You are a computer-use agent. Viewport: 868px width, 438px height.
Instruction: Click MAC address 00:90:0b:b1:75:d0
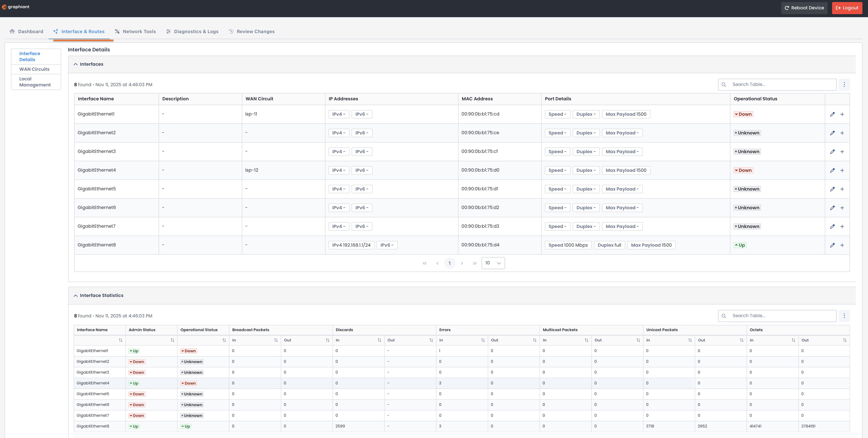tap(480, 170)
